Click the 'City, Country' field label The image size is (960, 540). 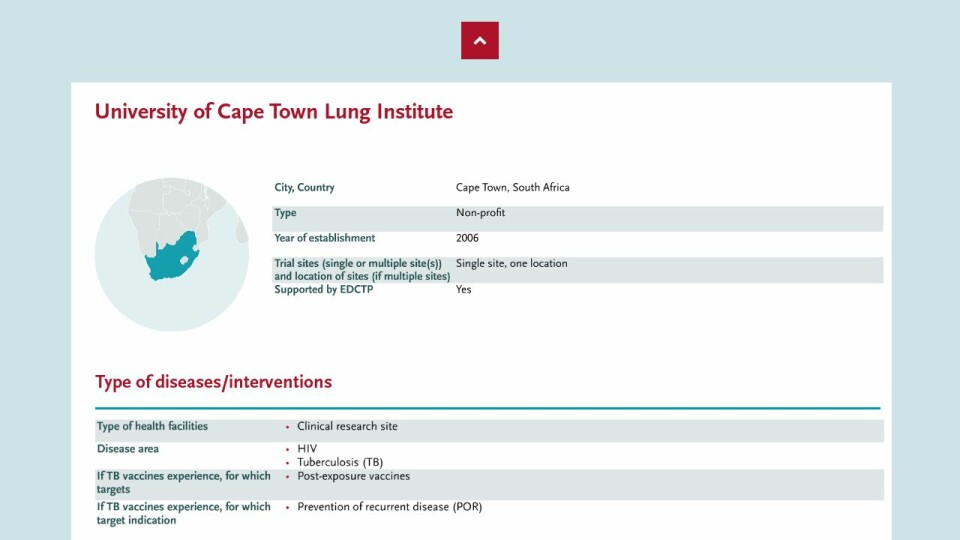[x=304, y=187]
